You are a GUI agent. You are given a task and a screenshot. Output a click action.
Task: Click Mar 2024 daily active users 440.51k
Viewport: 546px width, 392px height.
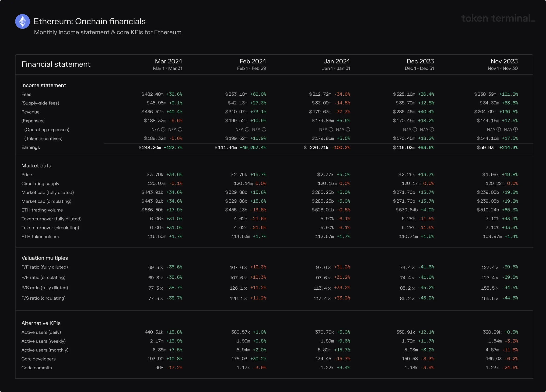154,332
